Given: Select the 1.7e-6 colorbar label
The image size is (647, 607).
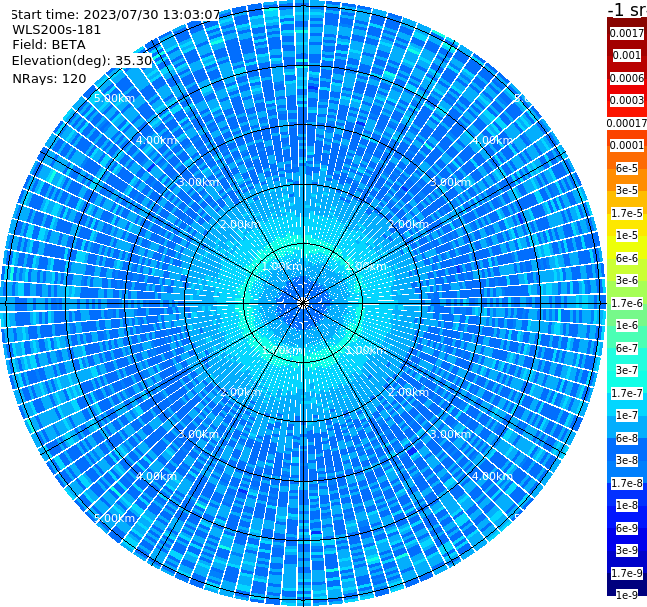Looking at the screenshot, I should 627,303.
